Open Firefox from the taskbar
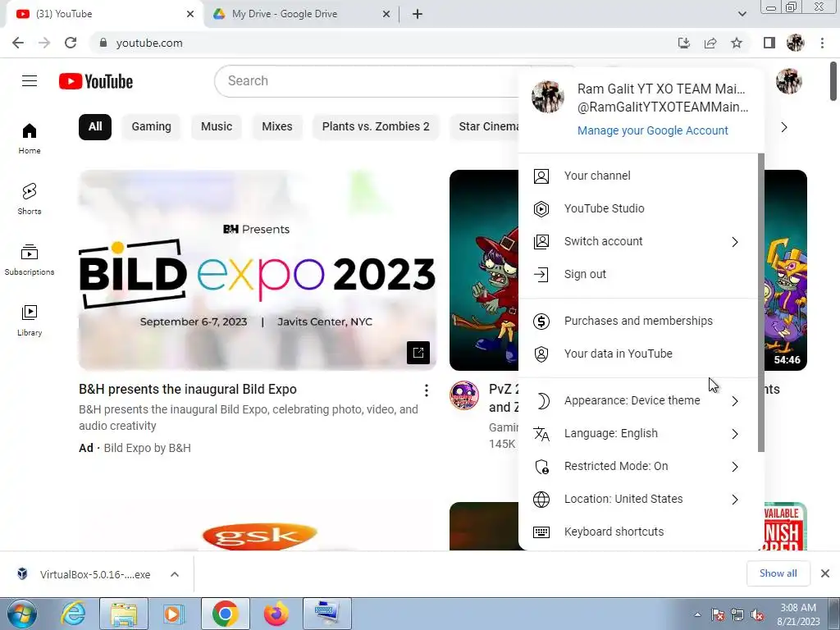This screenshot has width=840, height=630. click(x=276, y=614)
